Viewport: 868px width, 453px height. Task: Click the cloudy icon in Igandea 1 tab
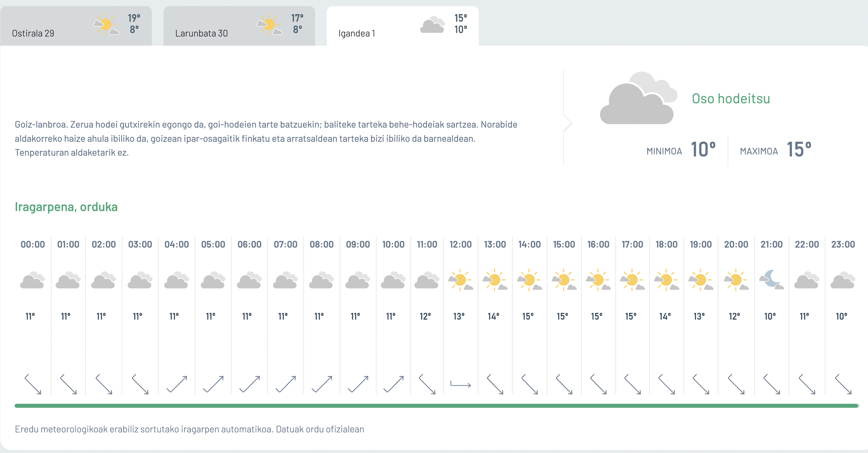tap(432, 24)
